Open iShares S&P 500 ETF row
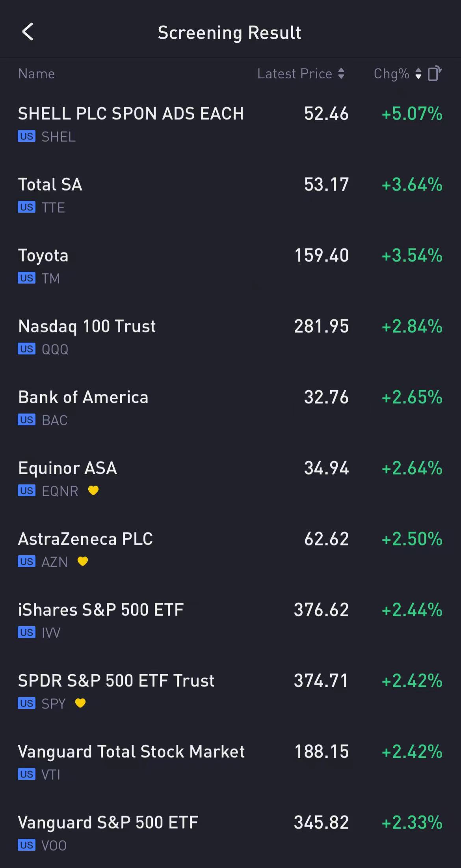Image resolution: width=461 pixels, height=868 pixels. coord(101,610)
